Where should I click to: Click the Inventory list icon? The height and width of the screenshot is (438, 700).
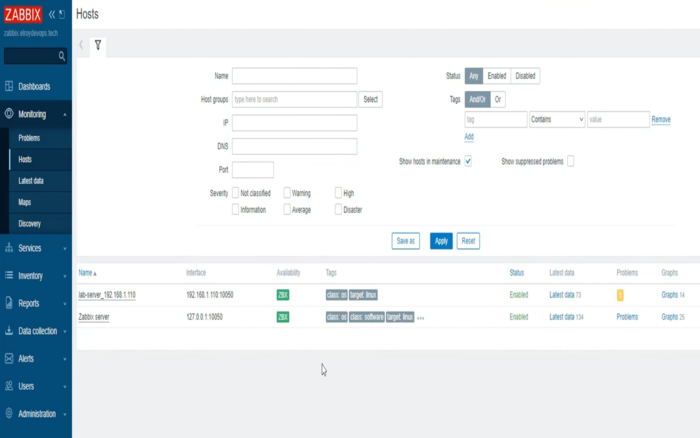pos(9,275)
